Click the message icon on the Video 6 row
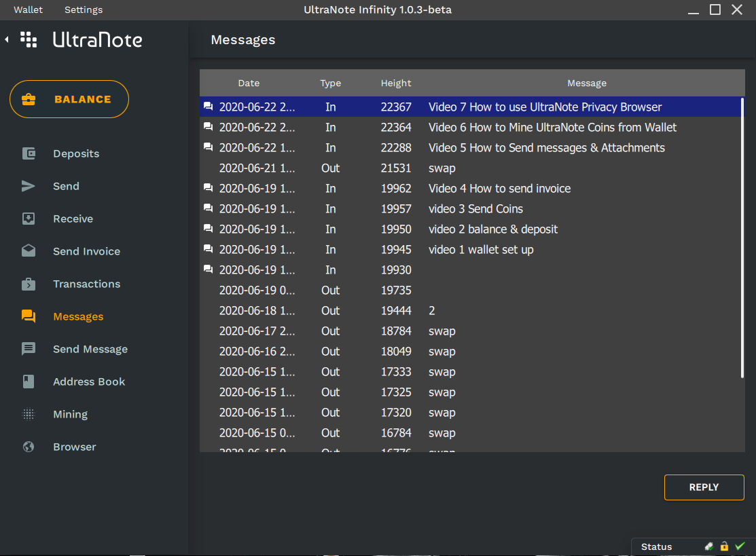The image size is (756, 556). [209, 126]
